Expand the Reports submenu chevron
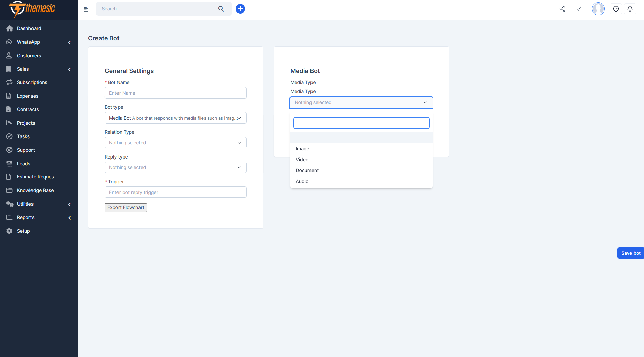Viewport: 644px width, 357px height. click(x=70, y=218)
